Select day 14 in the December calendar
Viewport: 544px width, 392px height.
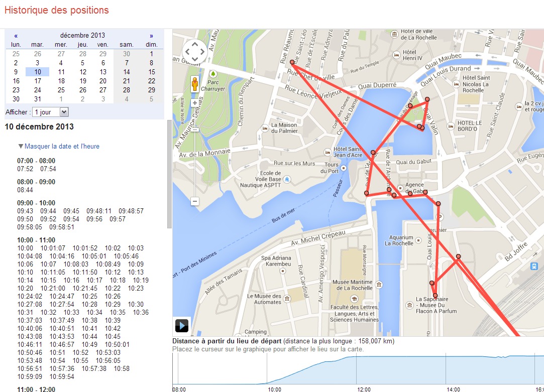tap(127, 72)
